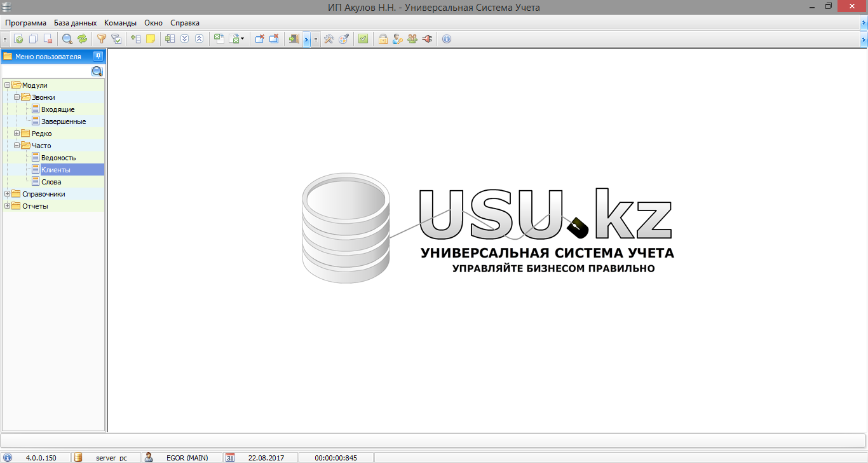Image resolution: width=868 pixels, height=463 pixels.
Task: Click the blue info icon in toolbar
Action: pos(446,39)
